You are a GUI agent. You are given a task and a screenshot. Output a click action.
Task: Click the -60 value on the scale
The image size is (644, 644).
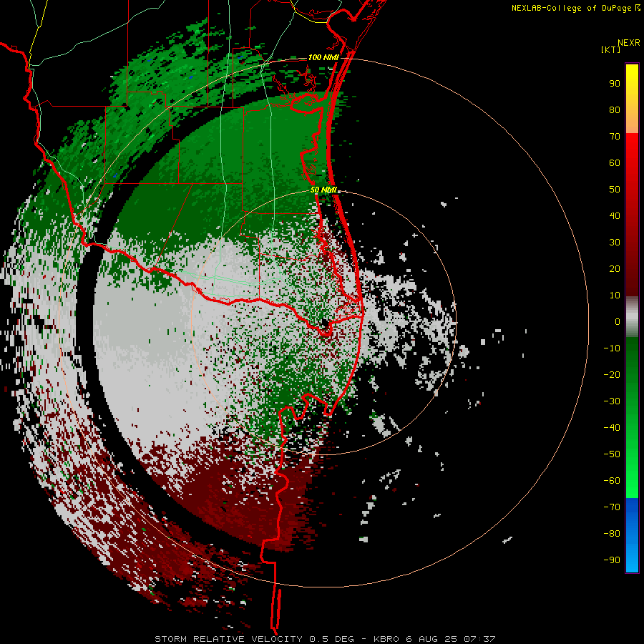click(x=612, y=481)
